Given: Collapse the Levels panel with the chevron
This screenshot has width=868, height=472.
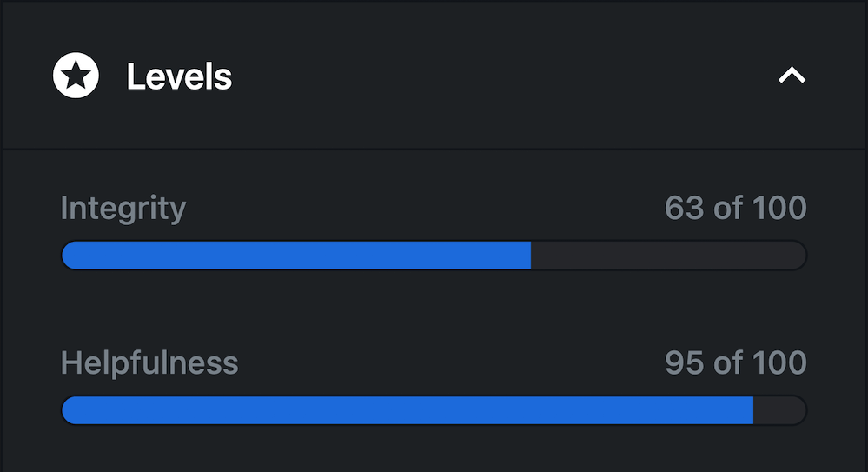Looking at the screenshot, I should click(792, 76).
